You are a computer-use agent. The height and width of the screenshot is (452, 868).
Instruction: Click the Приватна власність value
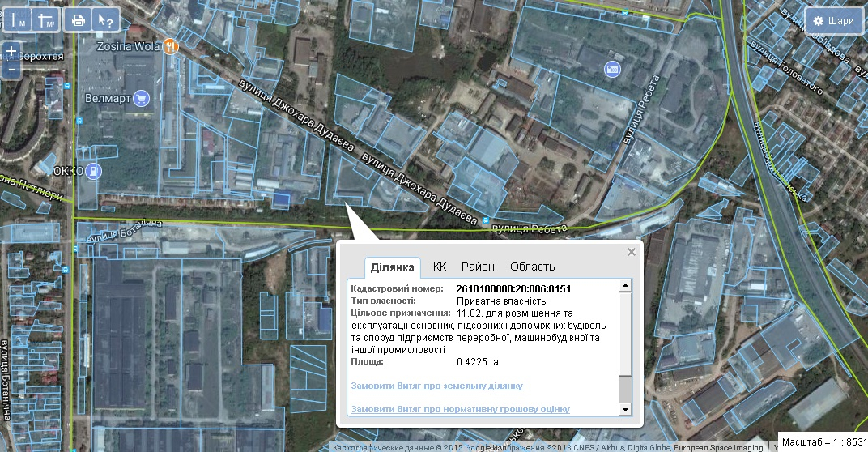tap(501, 301)
